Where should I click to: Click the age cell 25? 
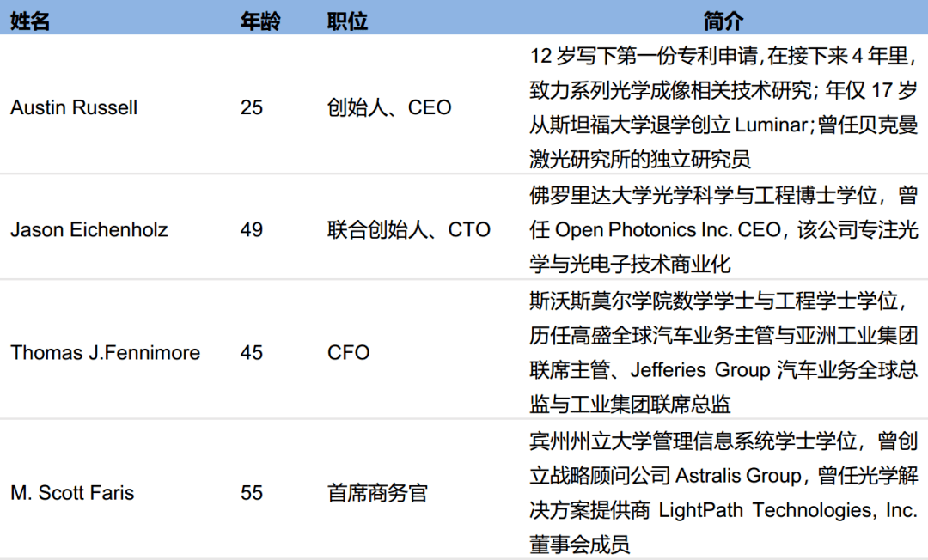coord(252,107)
